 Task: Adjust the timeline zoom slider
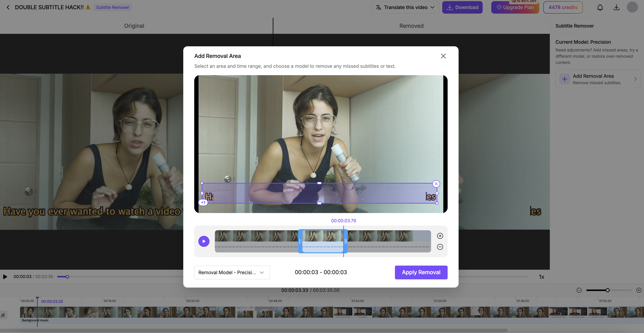point(607,290)
